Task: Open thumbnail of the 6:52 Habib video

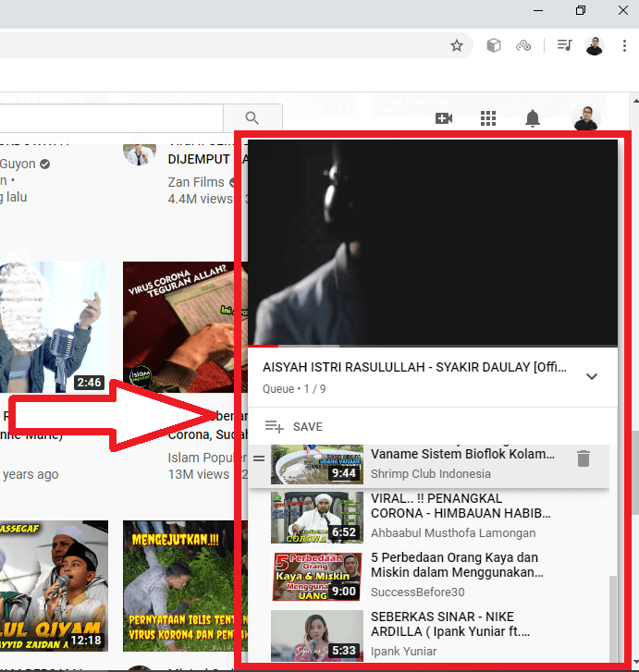Action: 317,518
